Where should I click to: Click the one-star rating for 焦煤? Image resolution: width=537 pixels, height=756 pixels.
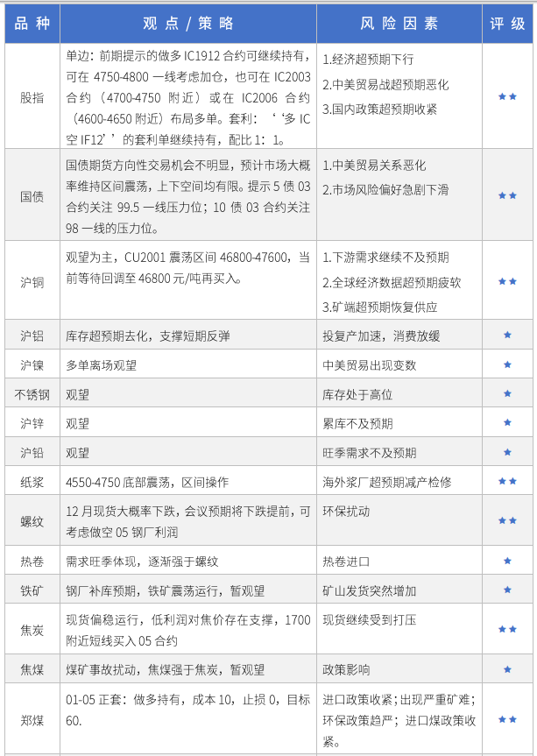coord(507,668)
